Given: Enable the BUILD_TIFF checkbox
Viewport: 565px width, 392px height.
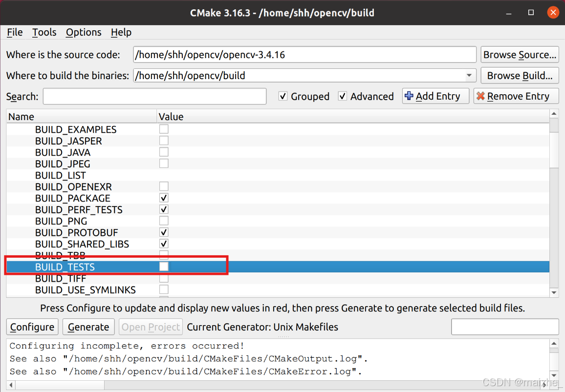Looking at the screenshot, I should tap(164, 278).
